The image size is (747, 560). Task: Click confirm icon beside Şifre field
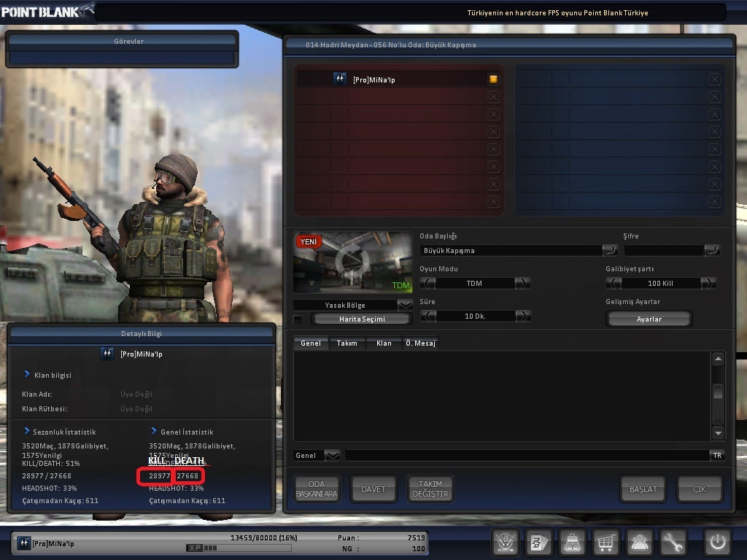(712, 250)
